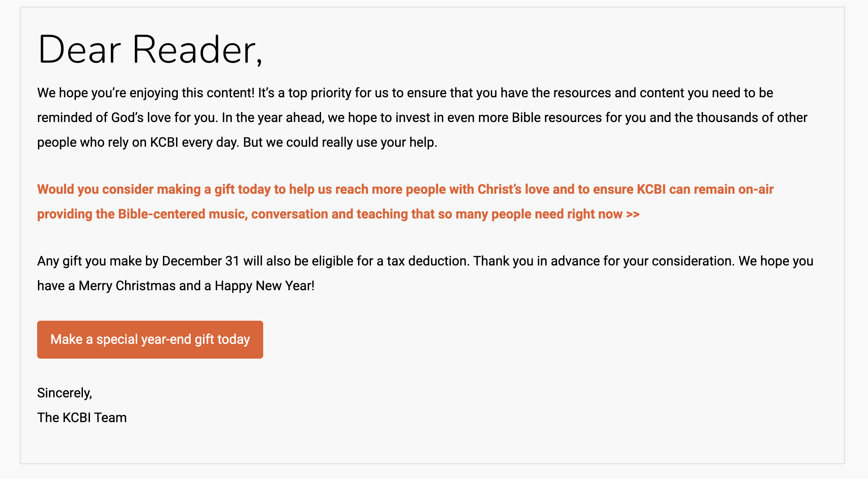Click 'We hope you're enjoying this content!' sentence

pyautogui.click(x=146, y=93)
